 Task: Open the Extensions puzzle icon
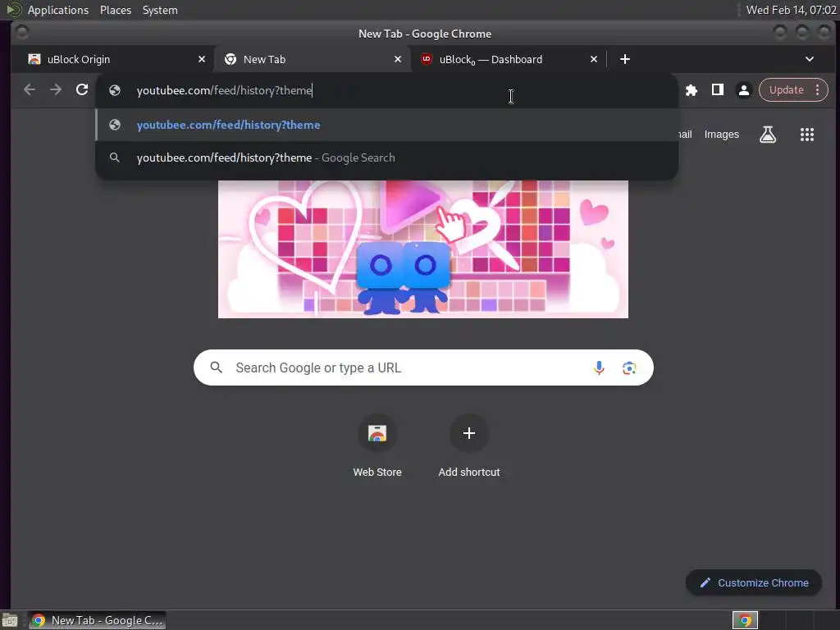(691, 90)
